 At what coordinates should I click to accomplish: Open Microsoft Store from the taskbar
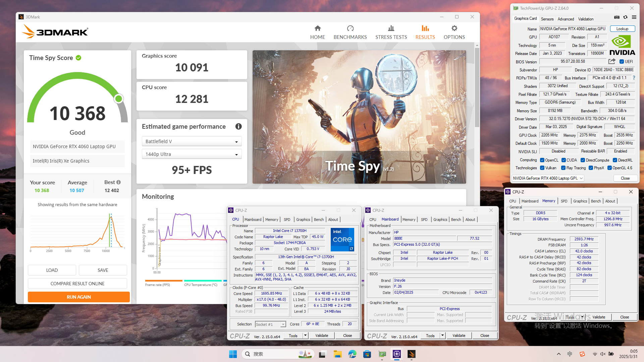pos(367,354)
